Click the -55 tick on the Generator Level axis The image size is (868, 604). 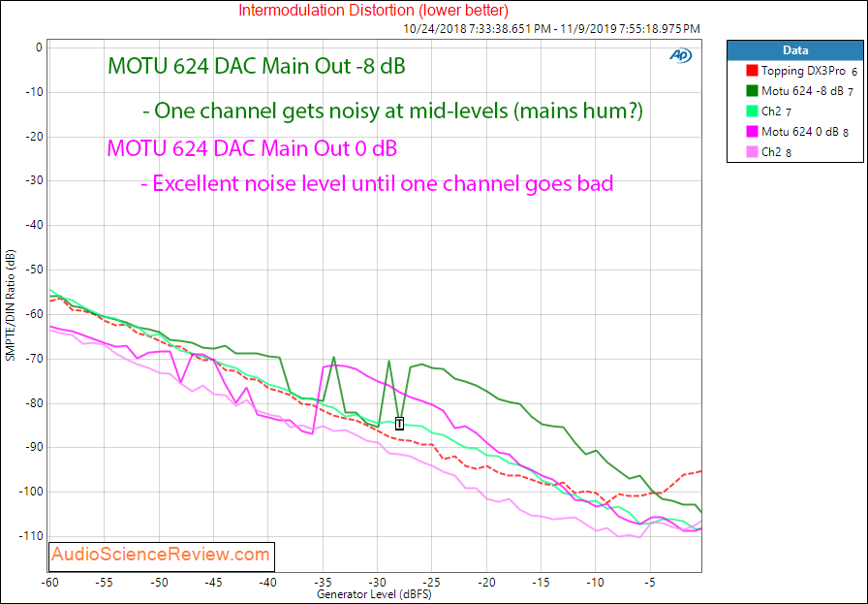click(x=104, y=583)
